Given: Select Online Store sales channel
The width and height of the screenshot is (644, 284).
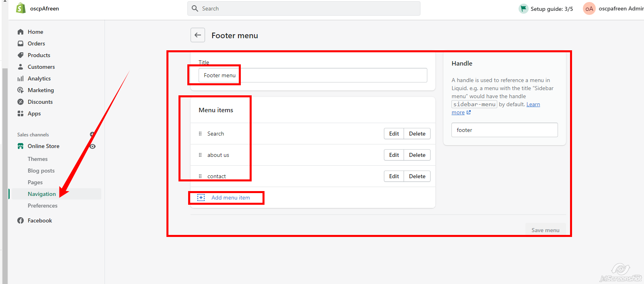Looking at the screenshot, I should (x=43, y=146).
